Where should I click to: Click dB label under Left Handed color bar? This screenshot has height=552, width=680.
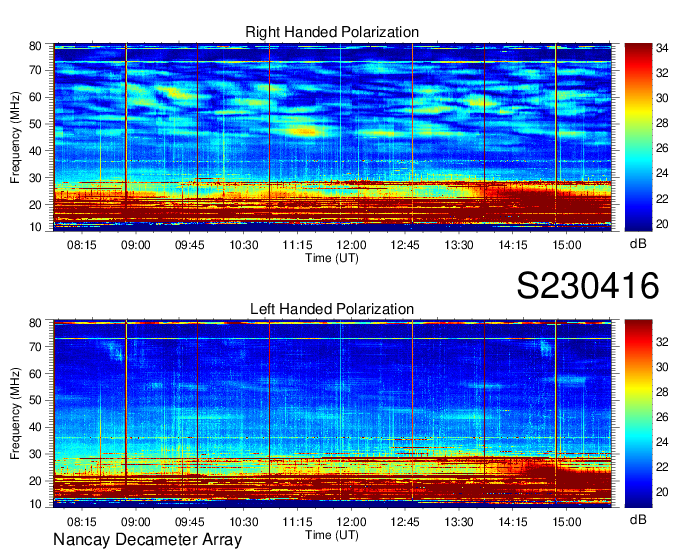[638, 519]
